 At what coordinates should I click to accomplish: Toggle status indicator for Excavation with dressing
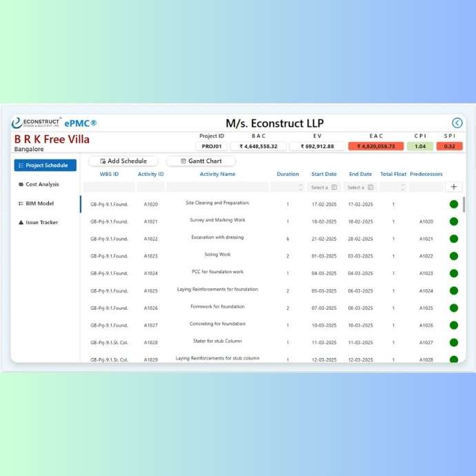click(454, 239)
